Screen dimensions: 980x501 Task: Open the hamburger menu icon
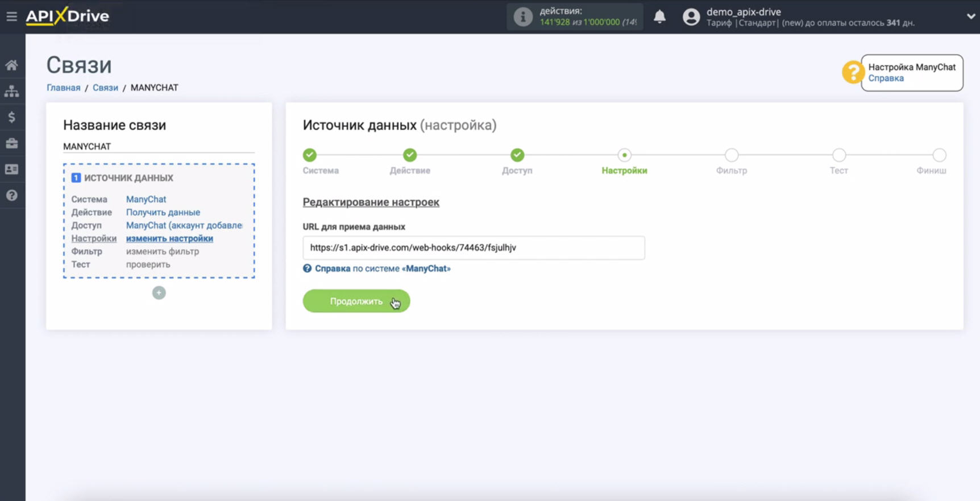[x=11, y=16]
